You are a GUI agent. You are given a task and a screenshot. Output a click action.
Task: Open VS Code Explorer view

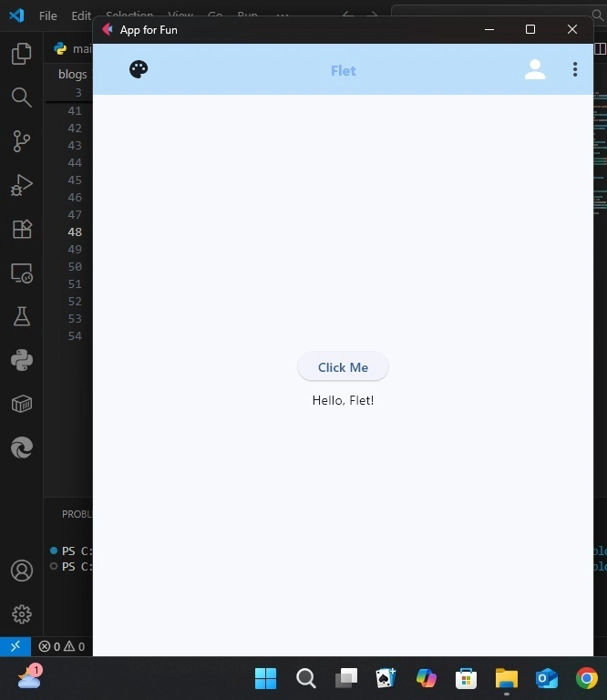tap(22, 54)
